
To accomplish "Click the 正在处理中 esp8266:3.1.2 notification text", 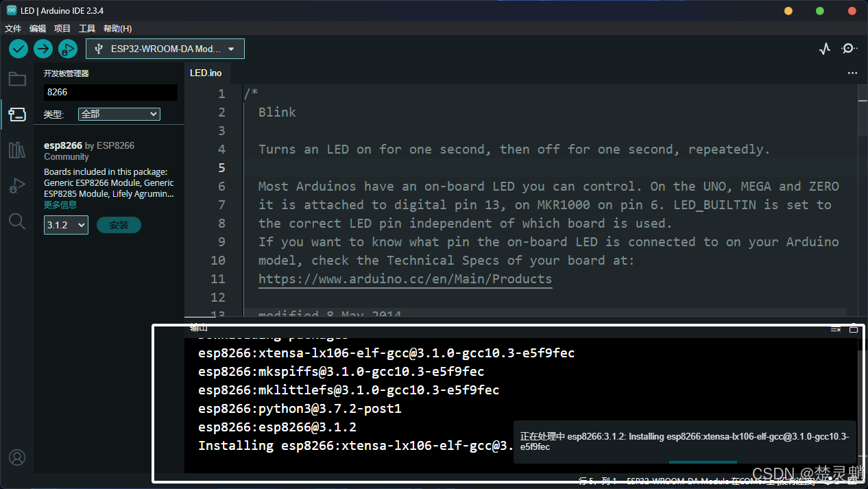I will tap(684, 441).
